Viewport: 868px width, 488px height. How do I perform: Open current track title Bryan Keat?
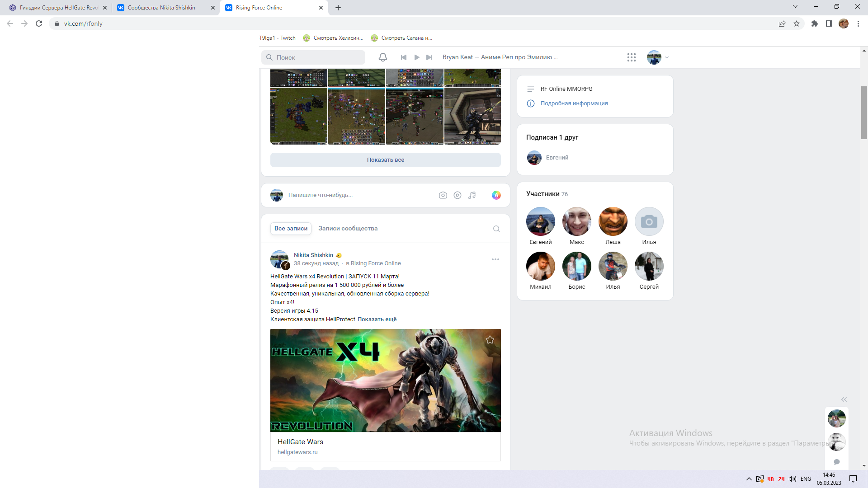point(500,57)
